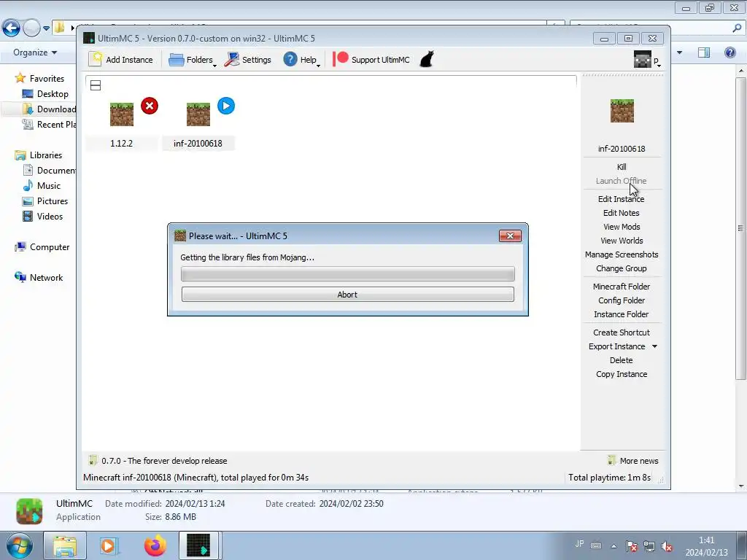The image size is (747, 560).
Task: Click Total playtime status text
Action: tap(609, 477)
